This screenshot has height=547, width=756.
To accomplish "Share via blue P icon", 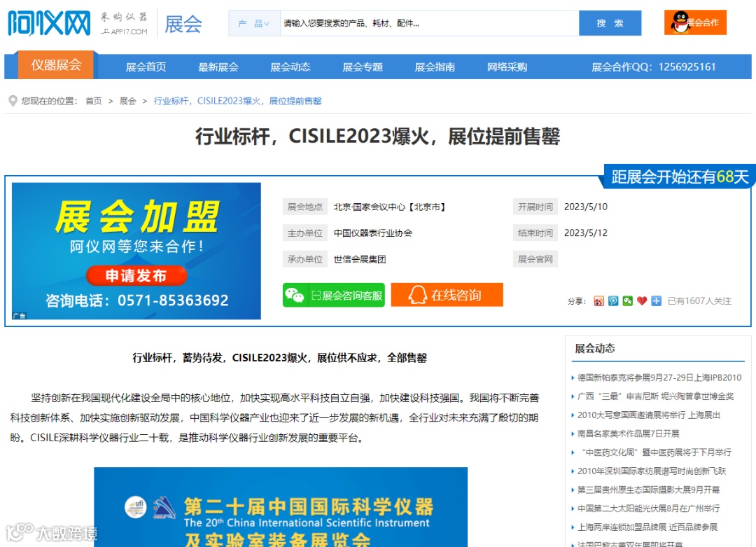I will [x=612, y=301].
